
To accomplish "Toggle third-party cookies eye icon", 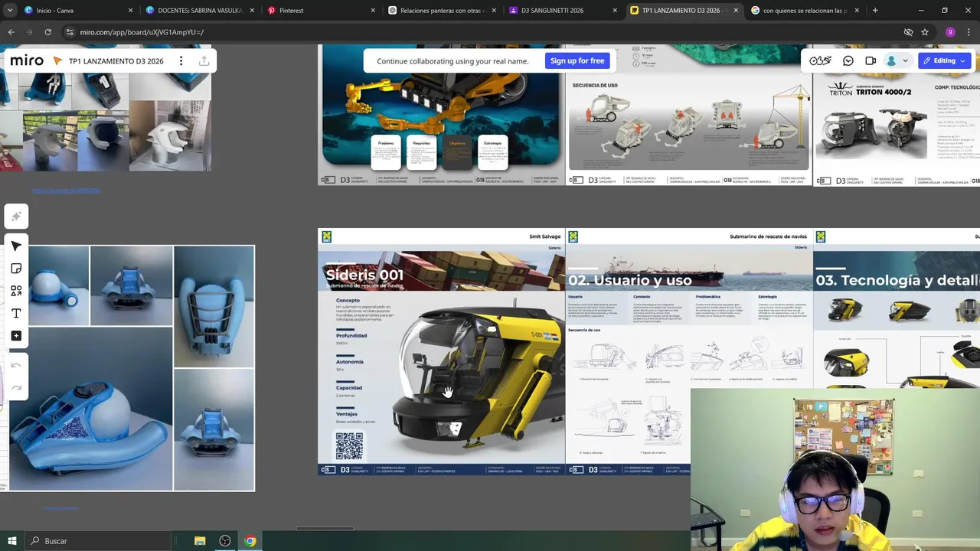I will (x=908, y=32).
